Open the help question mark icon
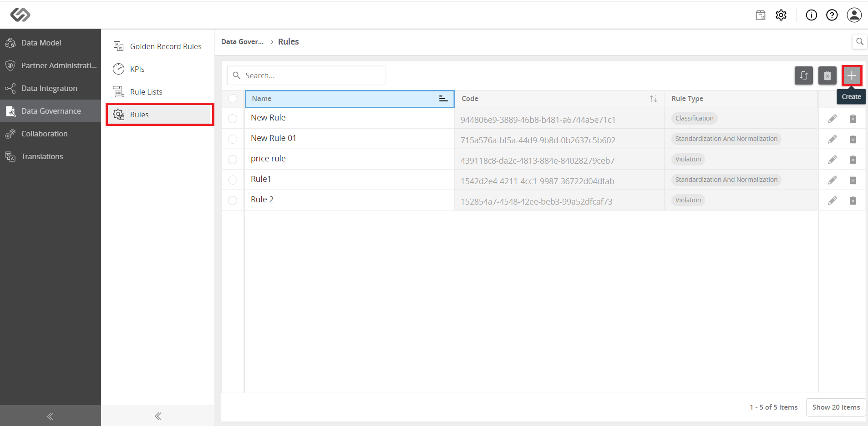 point(832,15)
